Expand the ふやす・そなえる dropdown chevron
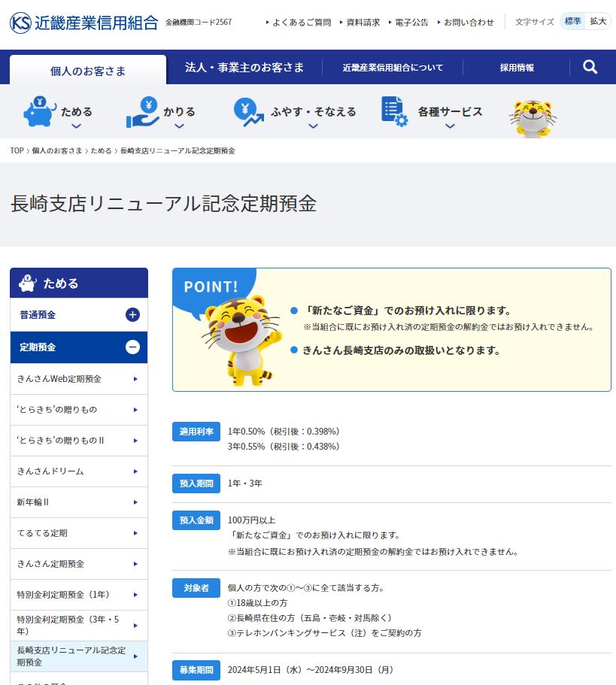The height and width of the screenshot is (685, 616). click(x=313, y=126)
